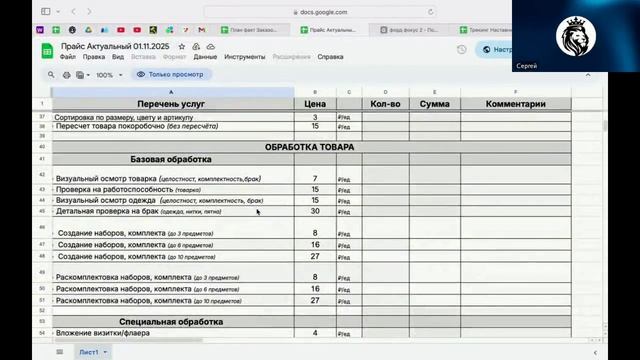Open the all sheets list icon
The height and width of the screenshot is (360, 640).
coord(60,352)
